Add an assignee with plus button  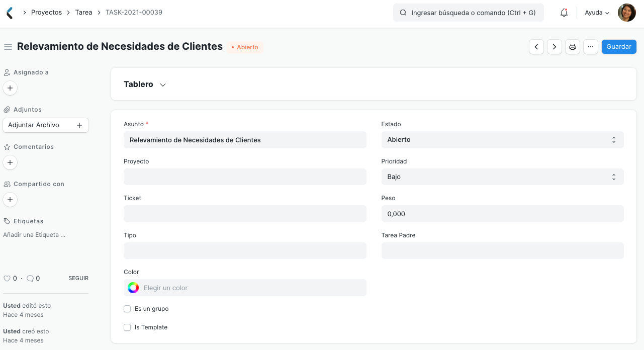10,88
